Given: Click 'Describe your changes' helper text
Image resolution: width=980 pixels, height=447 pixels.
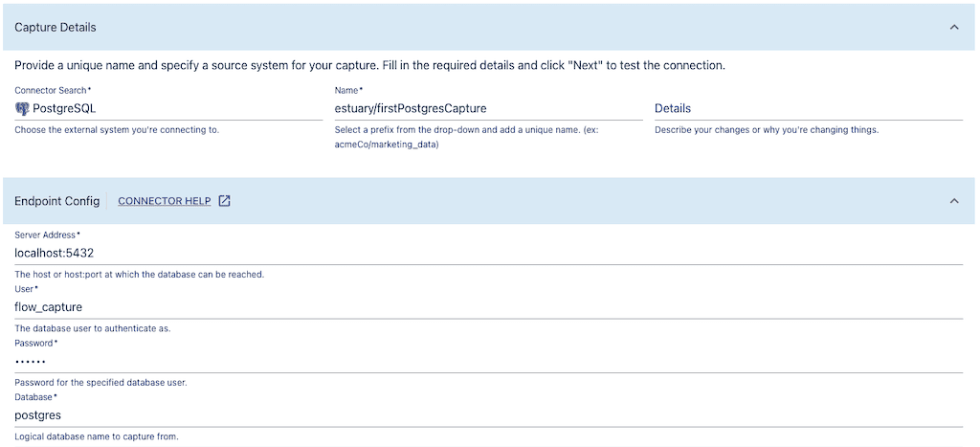Looking at the screenshot, I should click(x=767, y=130).
